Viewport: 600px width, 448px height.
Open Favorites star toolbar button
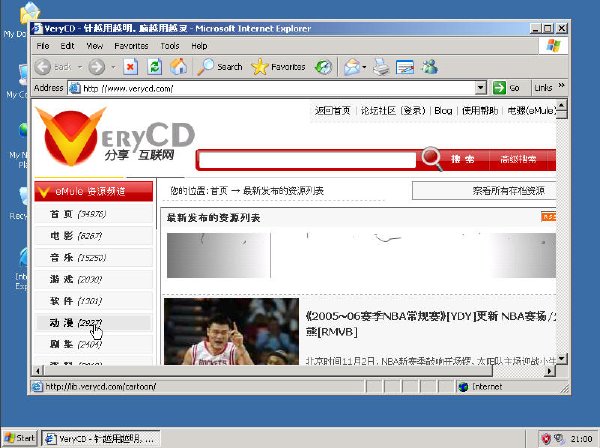[x=278, y=67]
